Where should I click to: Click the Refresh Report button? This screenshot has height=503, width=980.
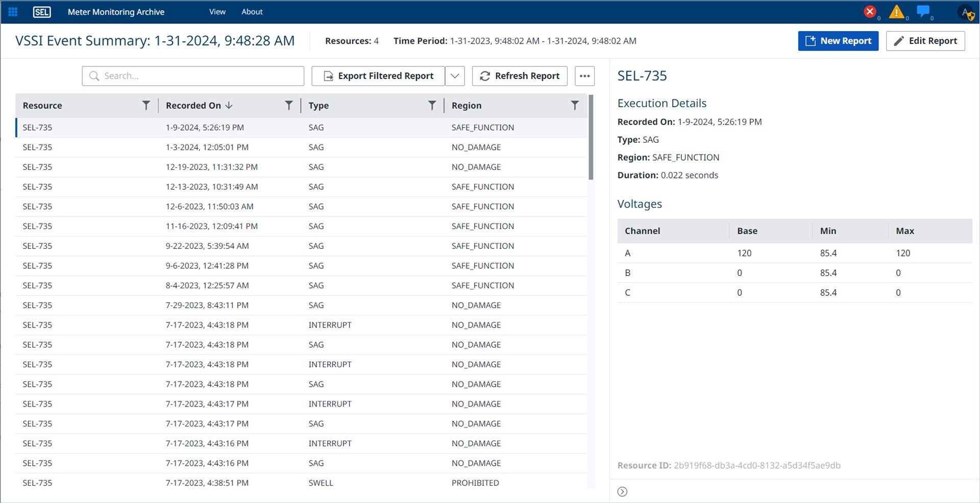520,76
